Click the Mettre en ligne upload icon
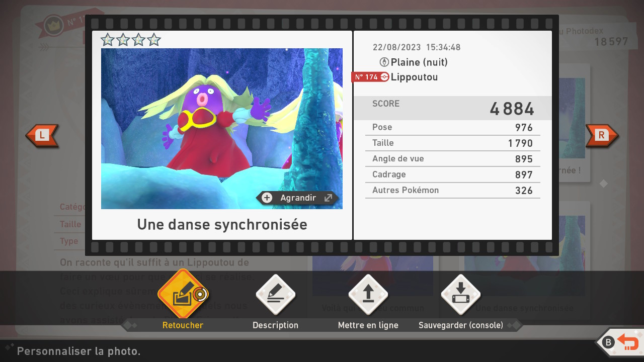This screenshot has height=362, width=644. (x=368, y=295)
